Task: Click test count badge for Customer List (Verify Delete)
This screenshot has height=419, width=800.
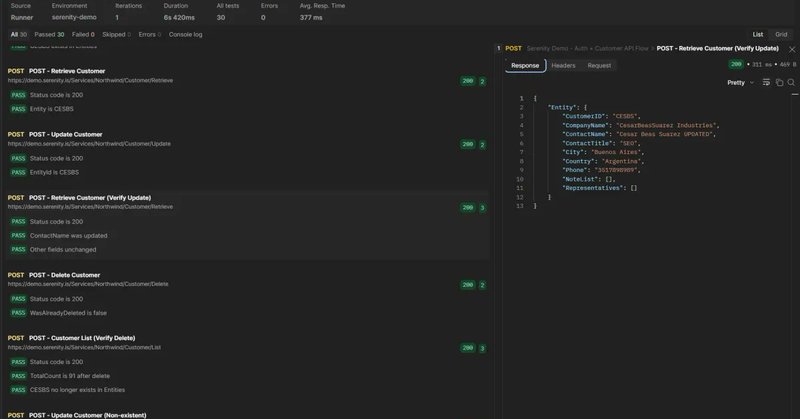Action: pos(482,348)
